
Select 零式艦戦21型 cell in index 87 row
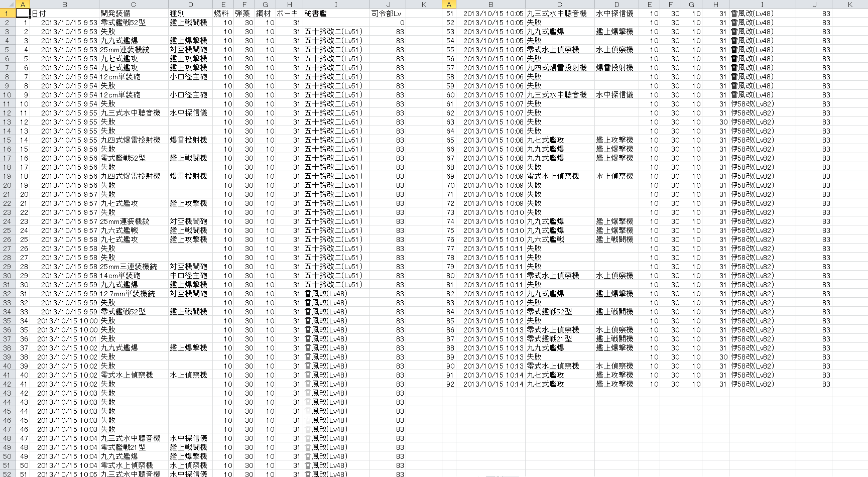tap(560, 339)
